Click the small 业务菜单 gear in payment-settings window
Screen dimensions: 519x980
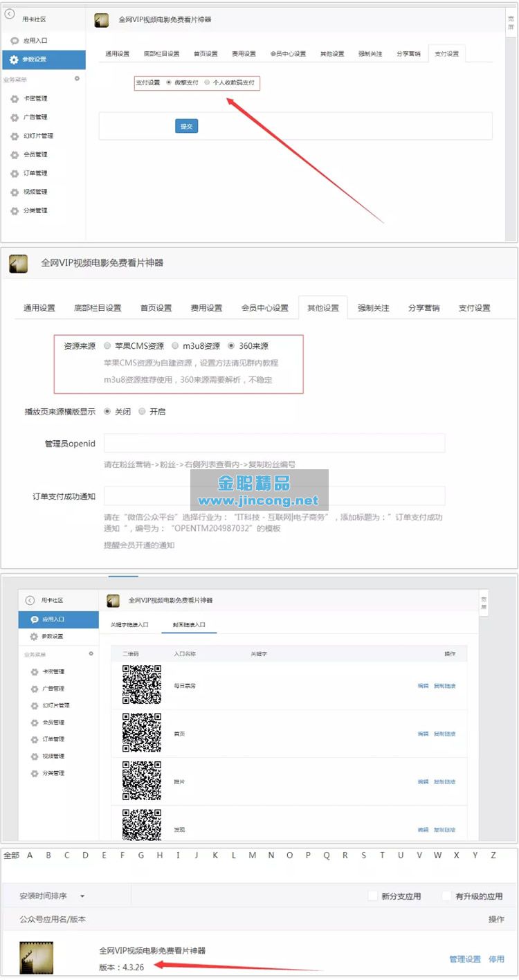click(x=77, y=79)
